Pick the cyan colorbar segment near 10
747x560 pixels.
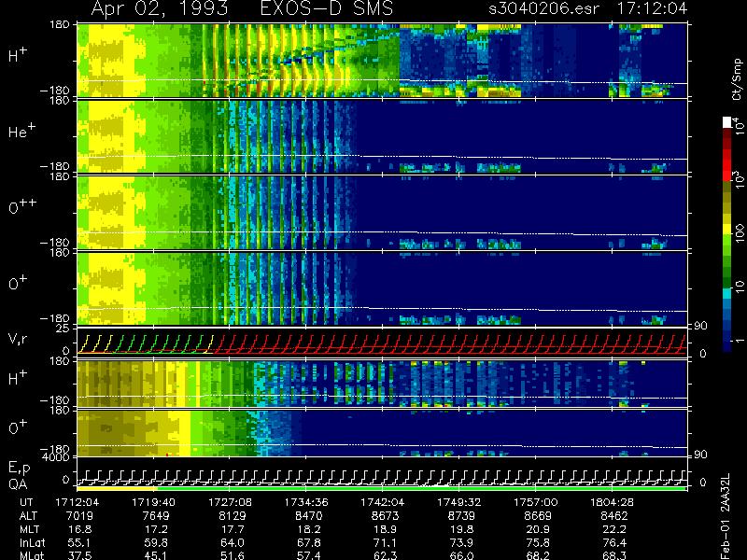click(x=727, y=293)
